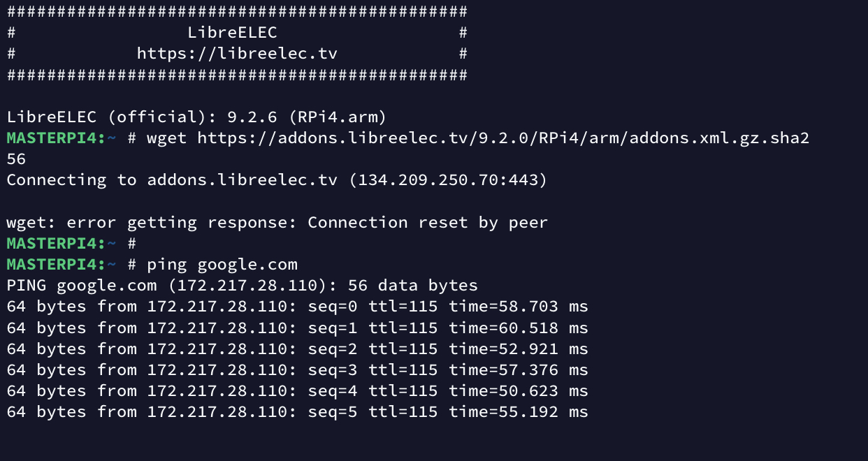Select the LibreELEC version 9.2.6 line

pyautogui.click(x=196, y=117)
